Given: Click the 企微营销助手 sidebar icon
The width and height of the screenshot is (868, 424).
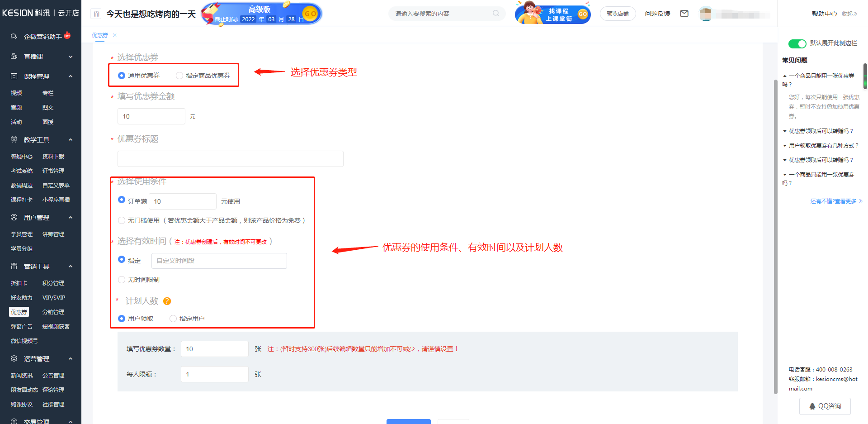Looking at the screenshot, I should (x=14, y=36).
